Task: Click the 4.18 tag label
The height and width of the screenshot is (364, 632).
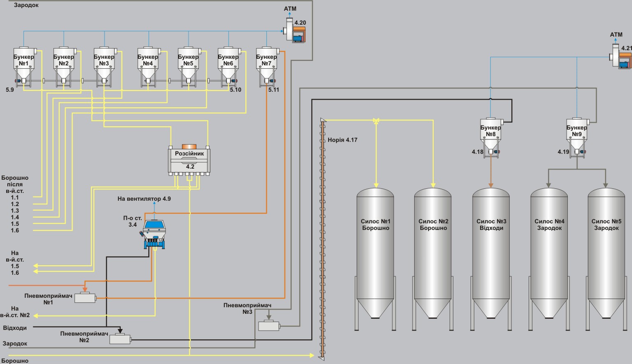Action: [478, 152]
